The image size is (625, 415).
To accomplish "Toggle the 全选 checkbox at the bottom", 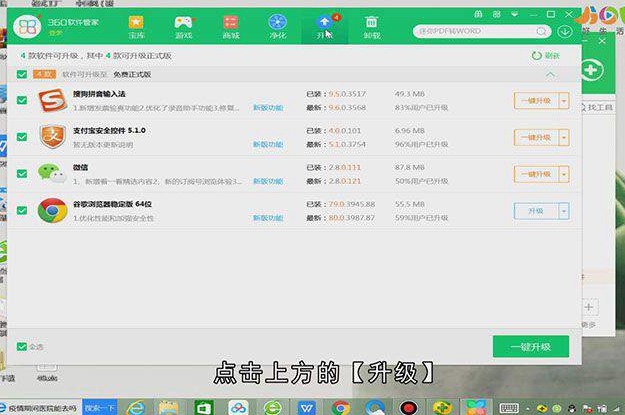I will [22, 346].
